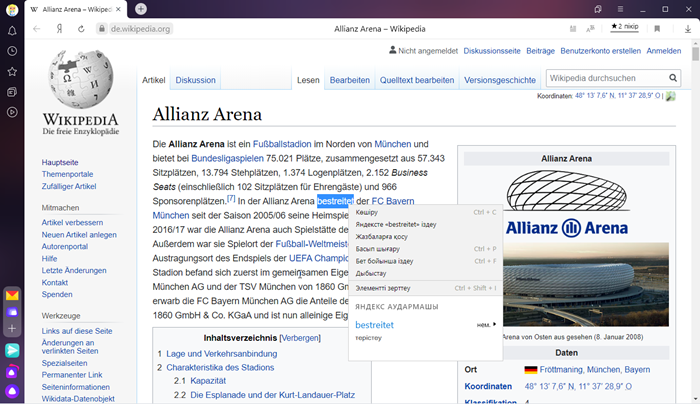Collapse contents via 'Verbergen' link
The height and width of the screenshot is (404, 700).
[x=300, y=338]
